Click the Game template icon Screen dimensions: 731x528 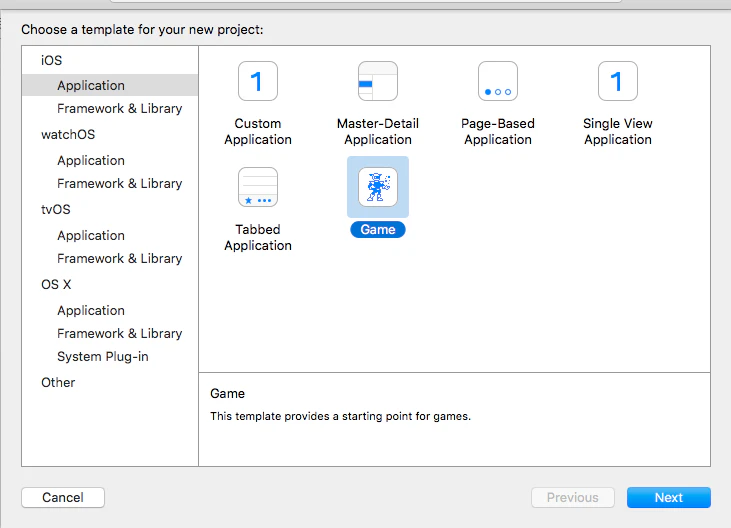[x=378, y=187]
